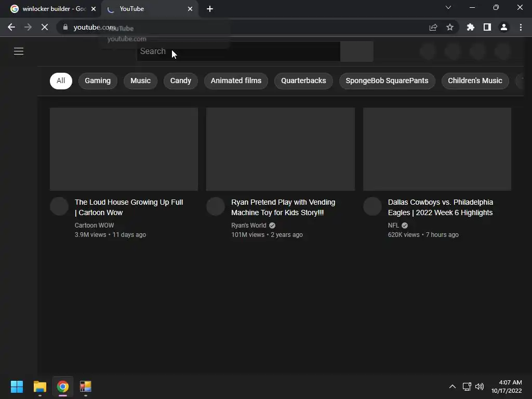Viewport: 532px width, 399px height.
Task: Open network status tray icon
Action: 467,387
